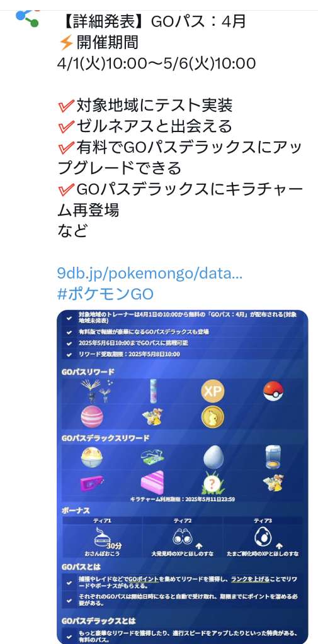This screenshot has height=644, width=318.
Task: Select the egg incubator deluxe reward icon
Action: pos(273,457)
